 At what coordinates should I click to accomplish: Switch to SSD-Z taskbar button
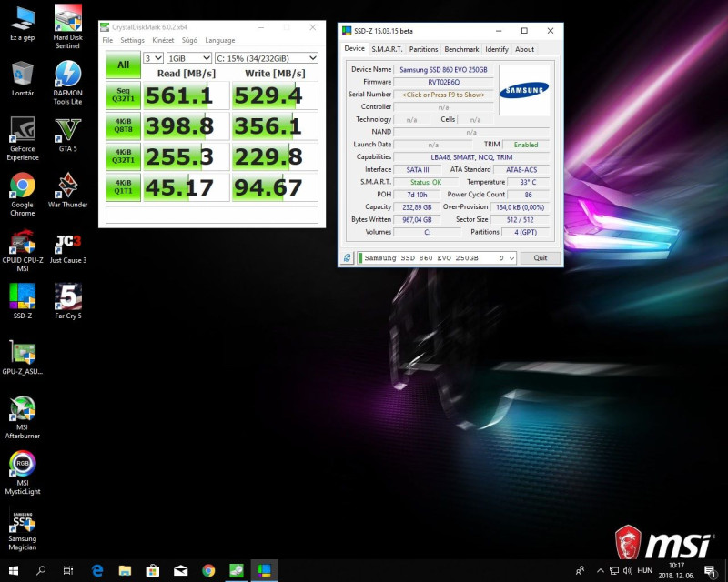(x=264, y=570)
